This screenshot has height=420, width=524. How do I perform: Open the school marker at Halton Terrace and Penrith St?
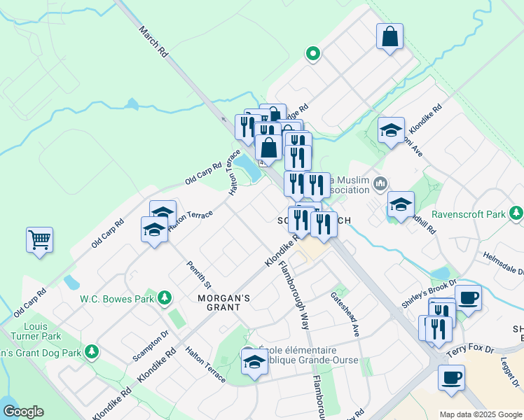(x=154, y=232)
